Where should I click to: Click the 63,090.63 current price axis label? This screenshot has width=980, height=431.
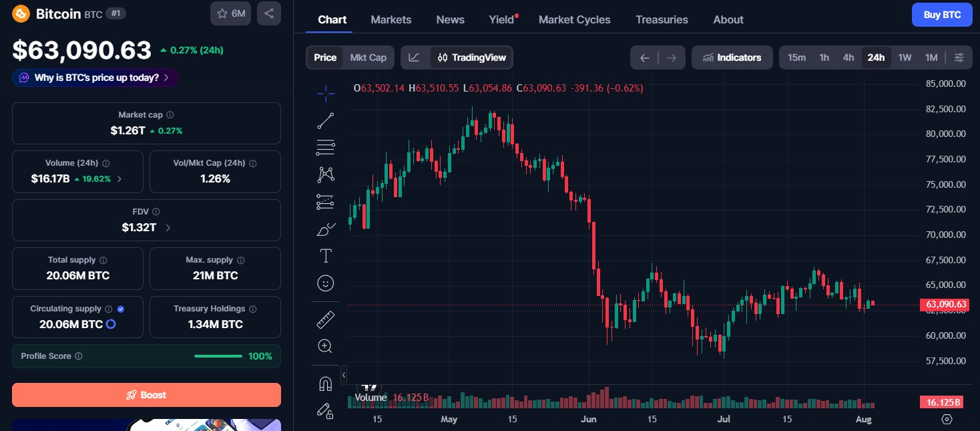point(943,305)
